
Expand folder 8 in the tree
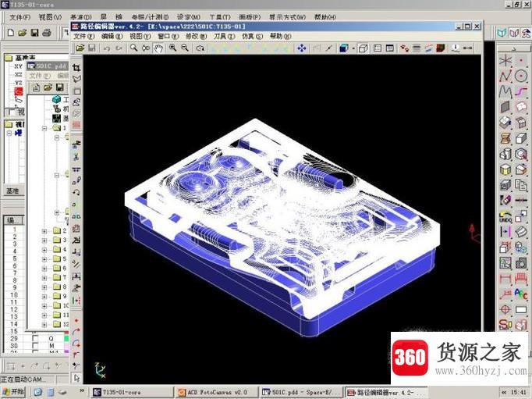point(44,287)
